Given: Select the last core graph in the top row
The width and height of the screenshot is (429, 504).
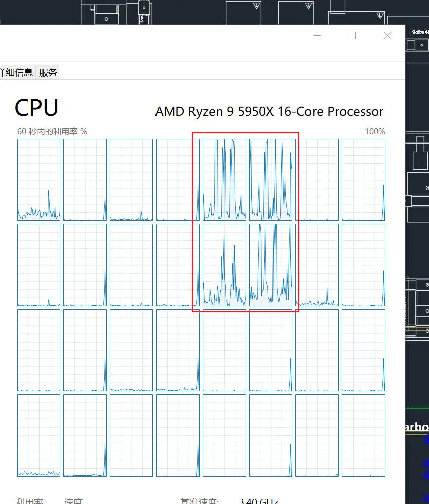Looking at the screenshot, I should 364,180.
